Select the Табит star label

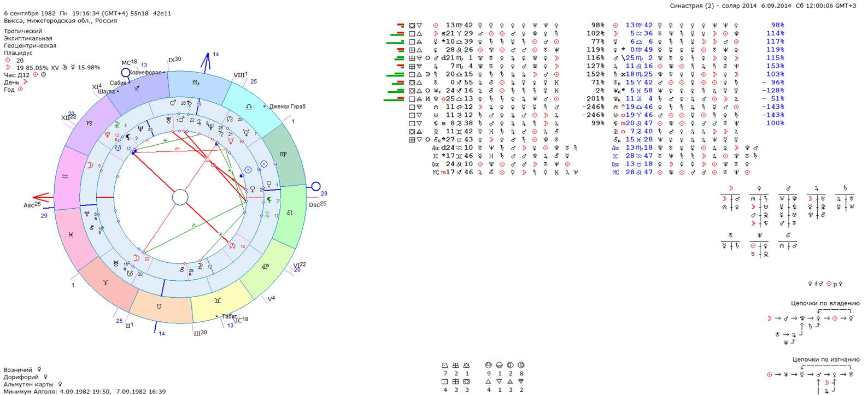(230, 316)
